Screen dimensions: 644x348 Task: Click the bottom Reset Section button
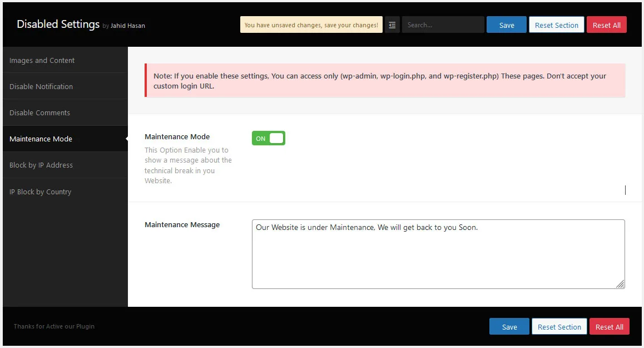tap(559, 327)
